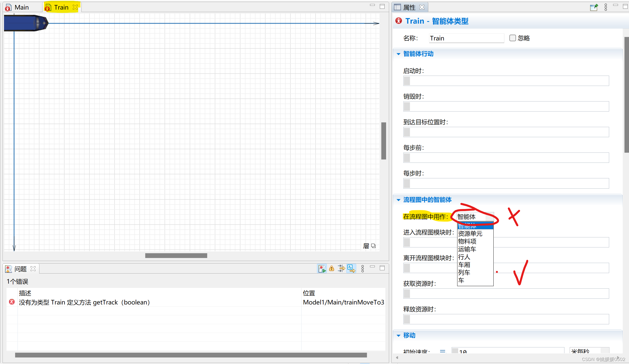Image resolution: width=629 pixels, height=364 pixels.
Task: Switch to the Main tab
Action: coord(22,7)
